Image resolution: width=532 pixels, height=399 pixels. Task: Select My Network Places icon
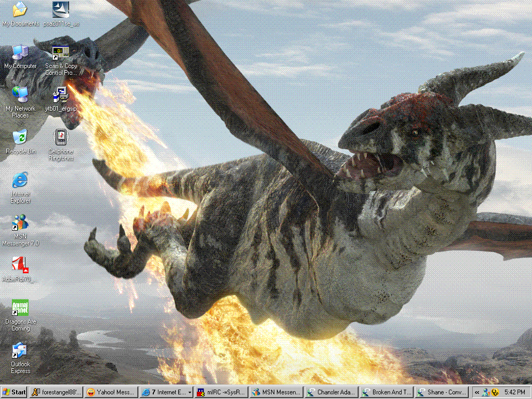click(x=20, y=102)
